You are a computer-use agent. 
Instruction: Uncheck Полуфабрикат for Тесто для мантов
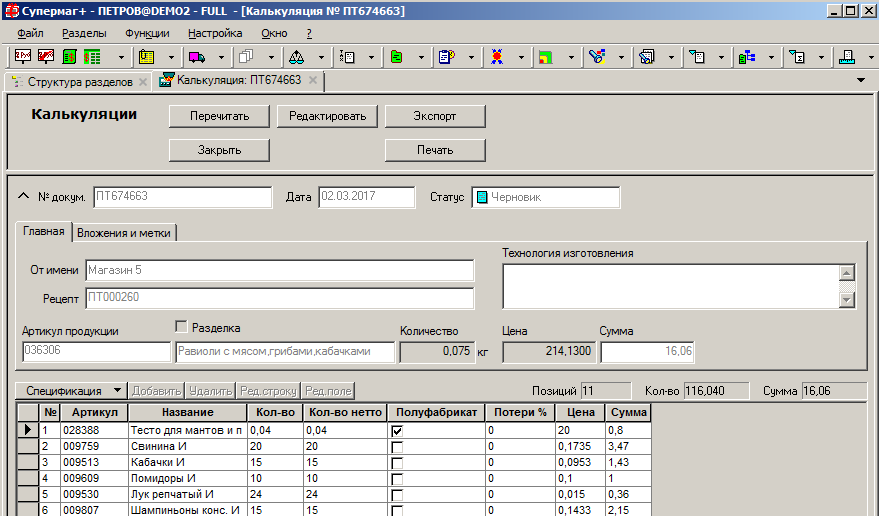(x=397, y=431)
